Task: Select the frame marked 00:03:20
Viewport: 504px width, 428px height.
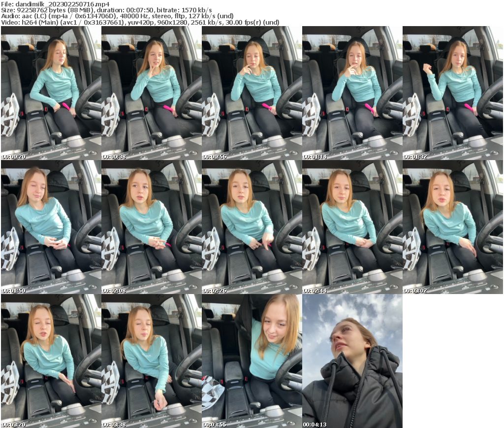Action: click(51, 361)
